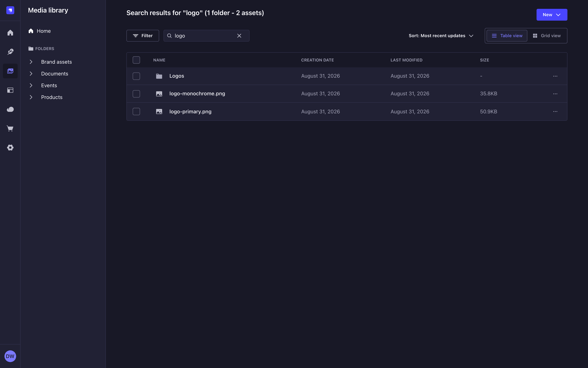Click the Size column header
Image resolution: width=588 pixels, height=368 pixels.
click(x=485, y=60)
